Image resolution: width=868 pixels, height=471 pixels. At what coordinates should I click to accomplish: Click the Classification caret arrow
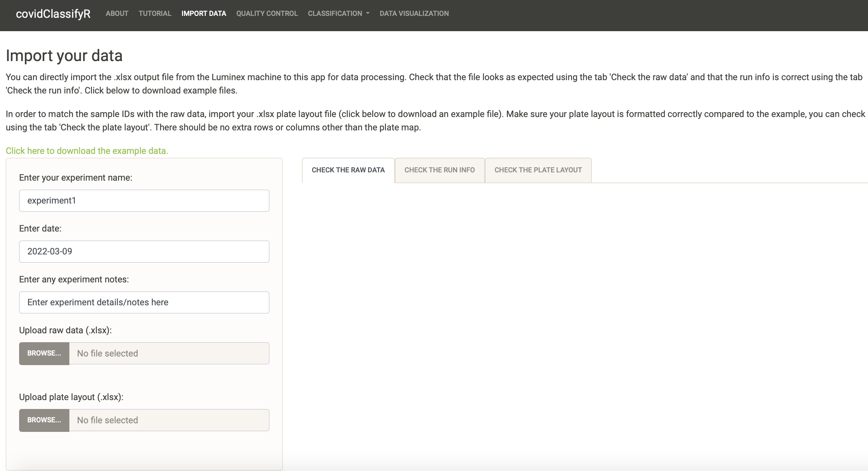367,13
